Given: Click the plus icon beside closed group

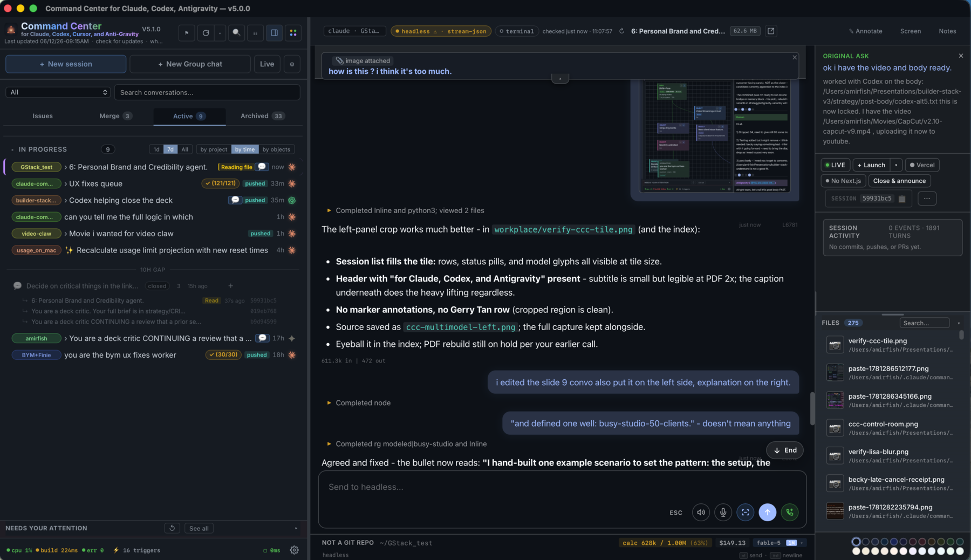Looking at the screenshot, I should click(x=230, y=286).
